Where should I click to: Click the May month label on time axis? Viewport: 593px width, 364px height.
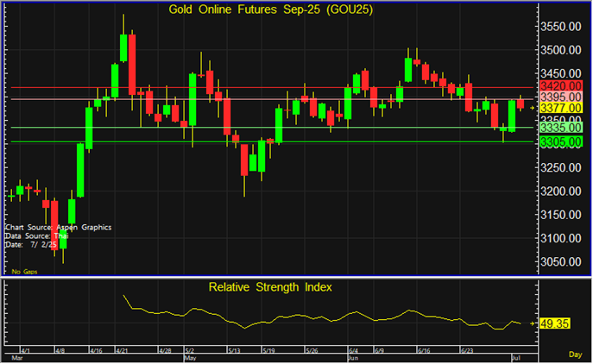pyautogui.click(x=191, y=357)
